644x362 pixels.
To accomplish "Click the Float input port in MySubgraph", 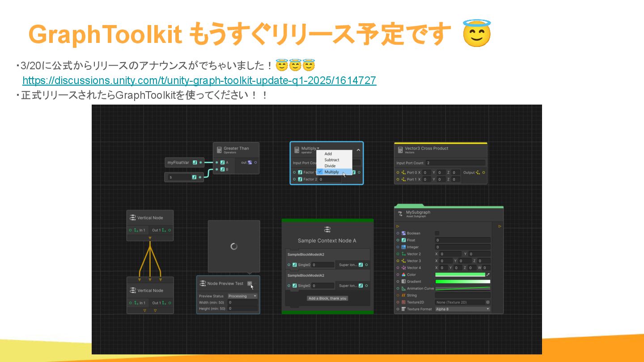I will pyautogui.click(x=398, y=240).
